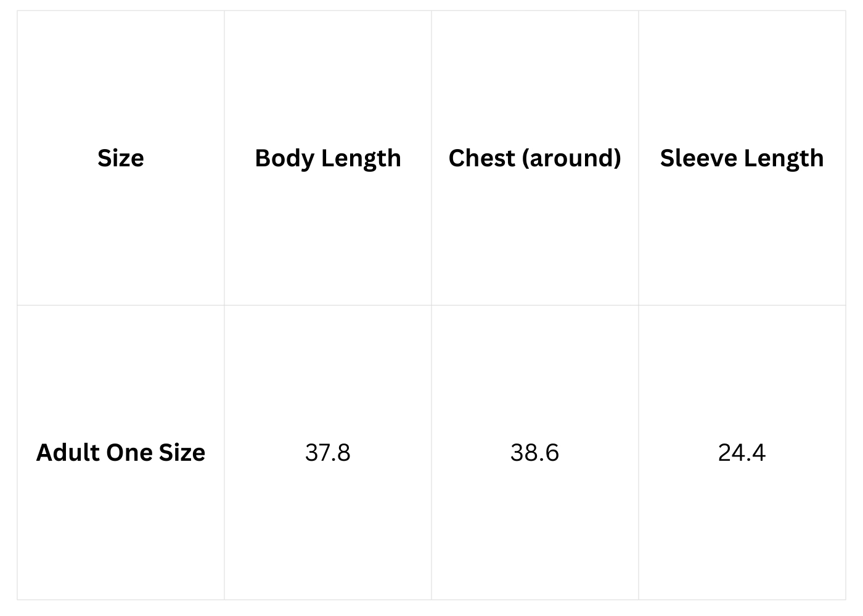Select the 37.8 body length value
The width and height of the screenshot is (863, 616).
tap(328, 453)
